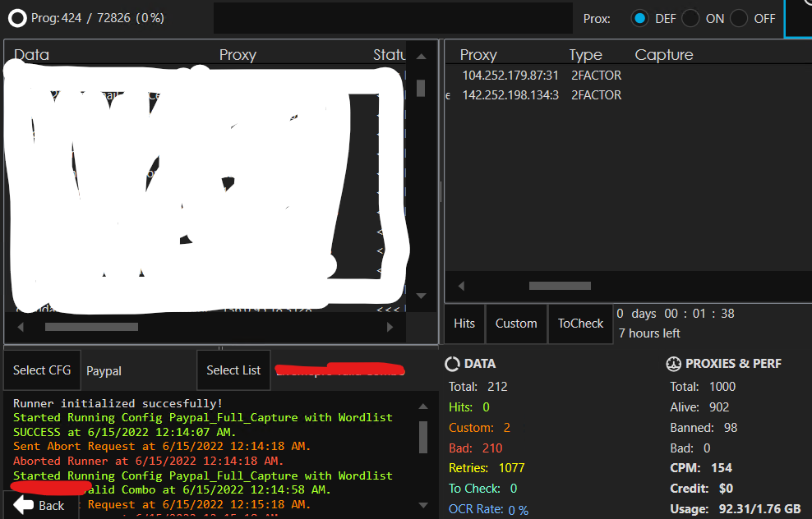This screenshot has width=812, height=519.
Task: Click the Usage: 92.31/1.76 GB stat
Action: 736,509
